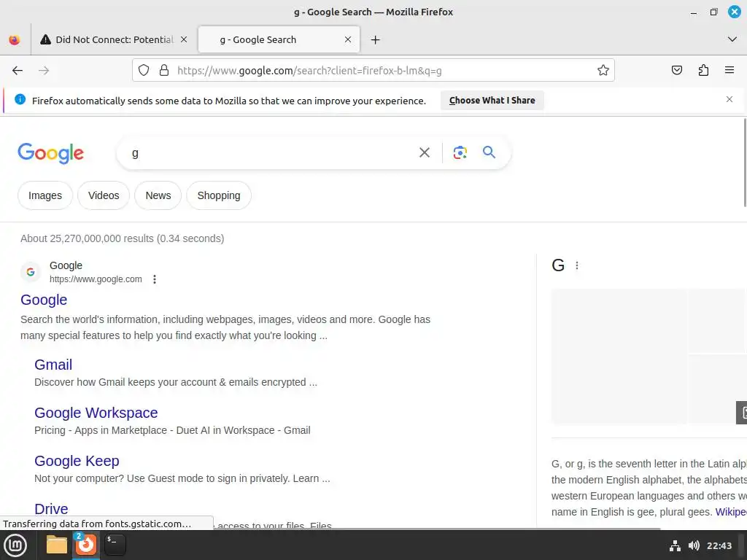
Task: Click the Firefox back arrow button
Action: click(18, 71)
